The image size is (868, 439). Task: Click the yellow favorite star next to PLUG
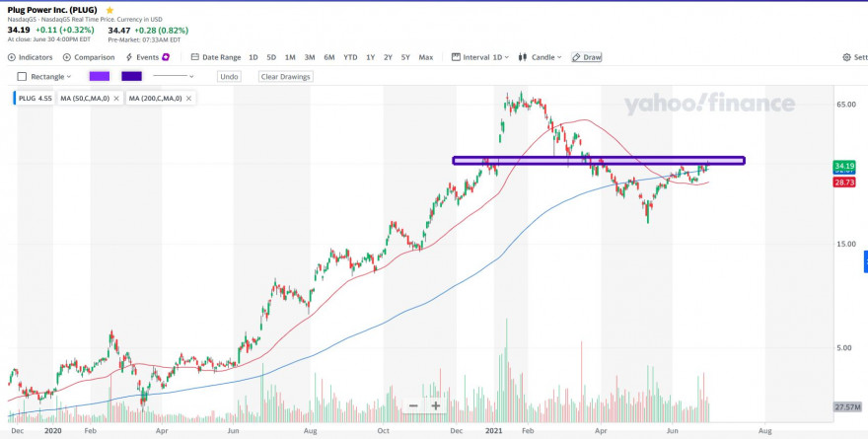[x=109, y=10]
